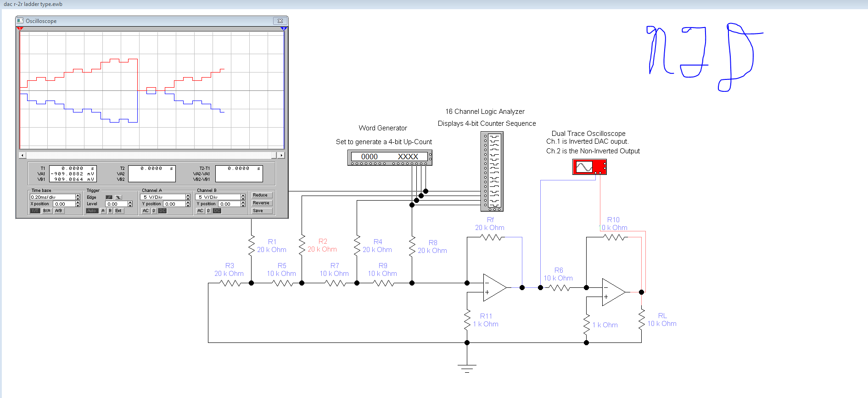Click the 'Displays 4-bit Counter Sequence' text
This screenshot has height=398, width=868.
[x=487, y=123]
